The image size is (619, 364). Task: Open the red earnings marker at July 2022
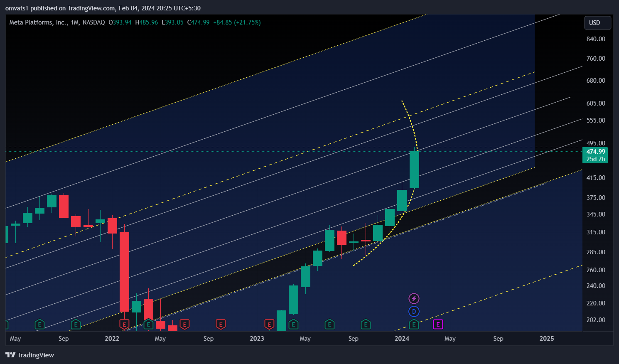click(184, 324)
